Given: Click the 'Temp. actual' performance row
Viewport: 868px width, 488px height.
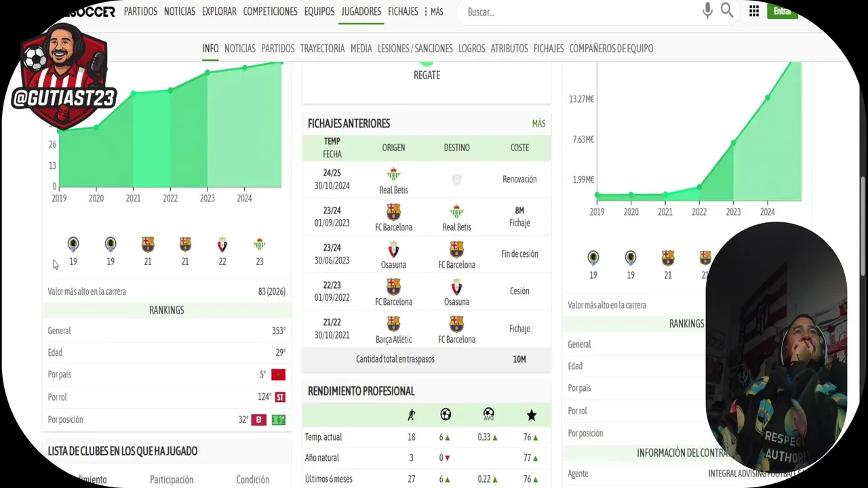Looking at the screenshot, I should tap(427, 437).
